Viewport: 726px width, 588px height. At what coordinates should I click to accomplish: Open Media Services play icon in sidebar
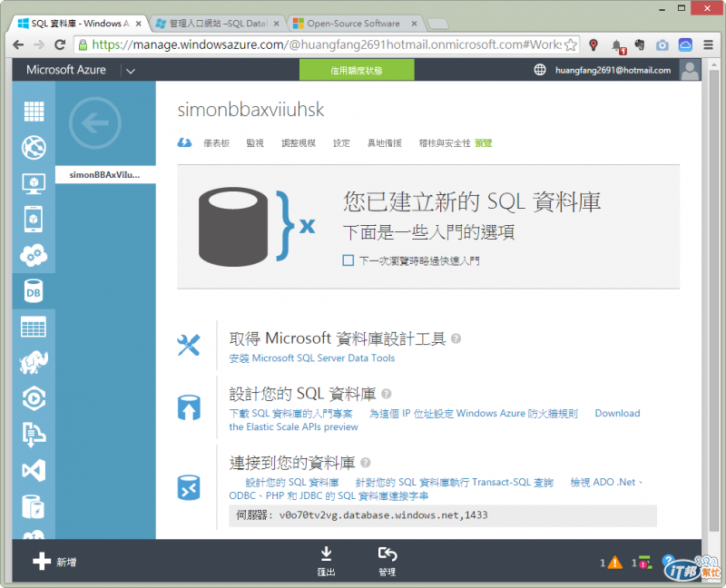(34, 398)
